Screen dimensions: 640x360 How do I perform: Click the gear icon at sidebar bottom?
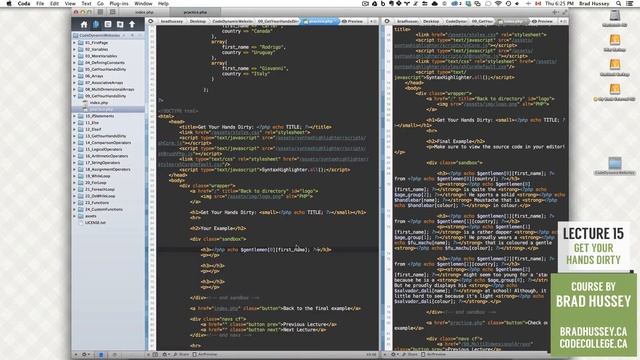[84, 355]
